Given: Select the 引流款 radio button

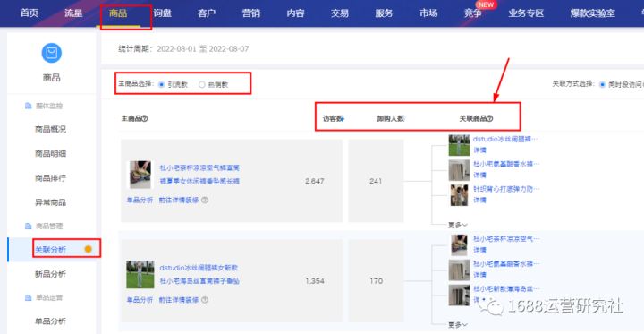Looking at the screenshot, I should 162,85.
